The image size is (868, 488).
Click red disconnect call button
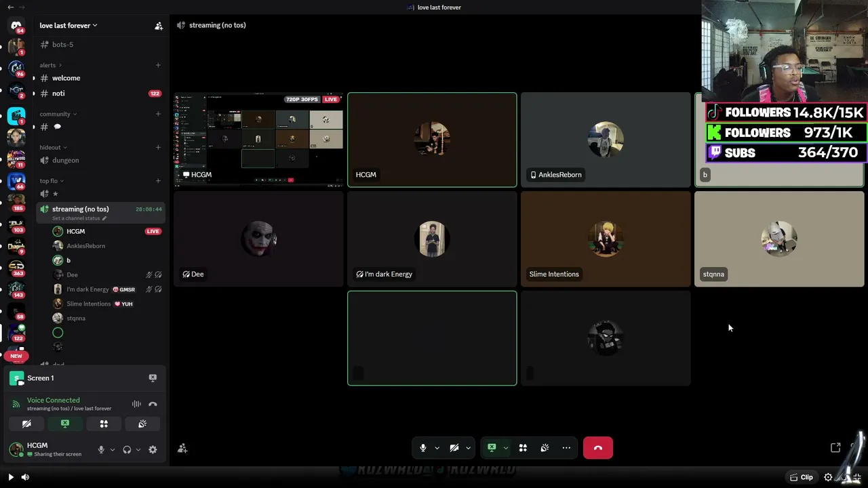tap(598, 448)
